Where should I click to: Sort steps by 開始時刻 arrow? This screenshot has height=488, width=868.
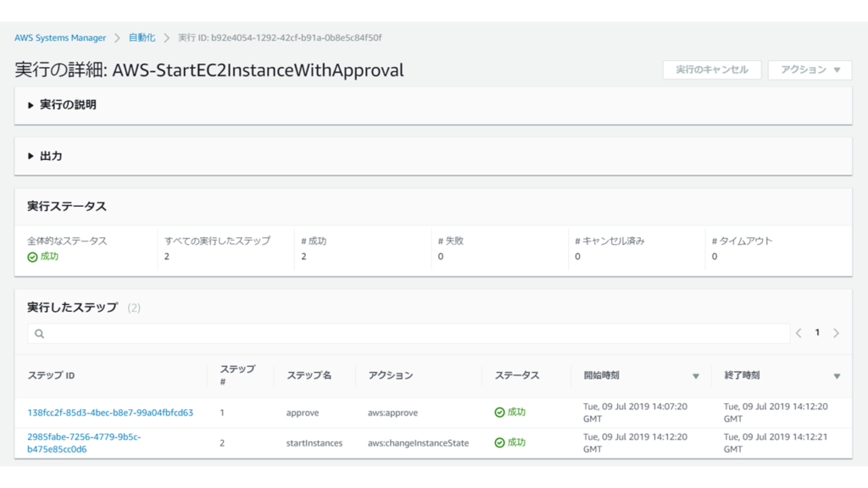696,376
